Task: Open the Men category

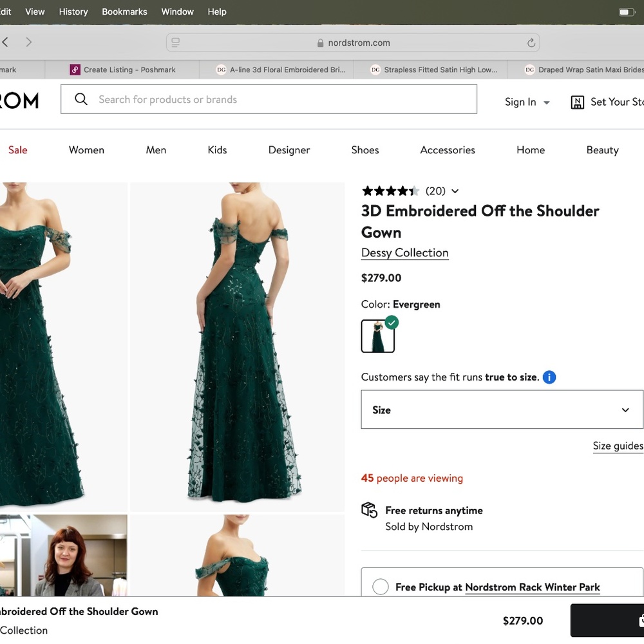Action: [156, 150]
